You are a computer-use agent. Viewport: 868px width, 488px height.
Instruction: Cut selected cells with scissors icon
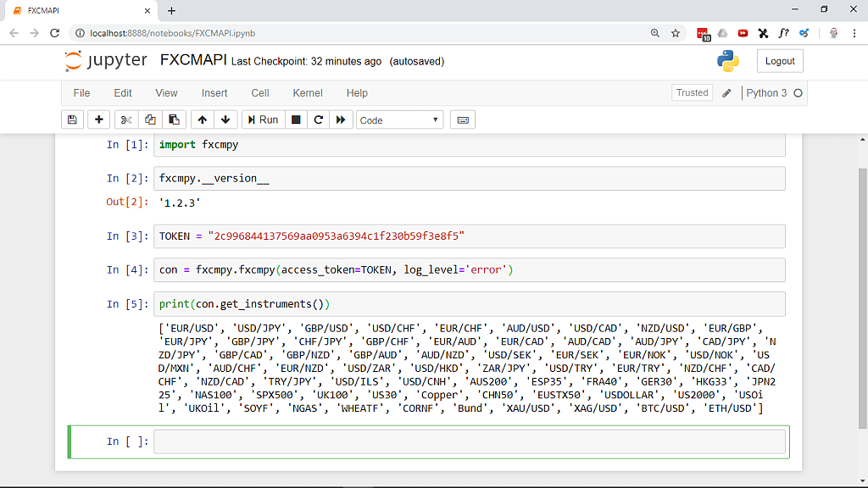click(x=125, y=120)
